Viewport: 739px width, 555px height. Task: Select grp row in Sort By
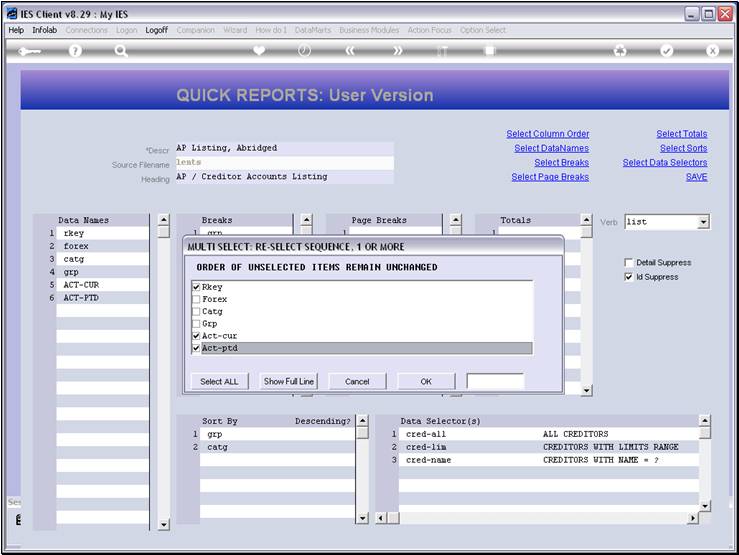coord(278,434)
